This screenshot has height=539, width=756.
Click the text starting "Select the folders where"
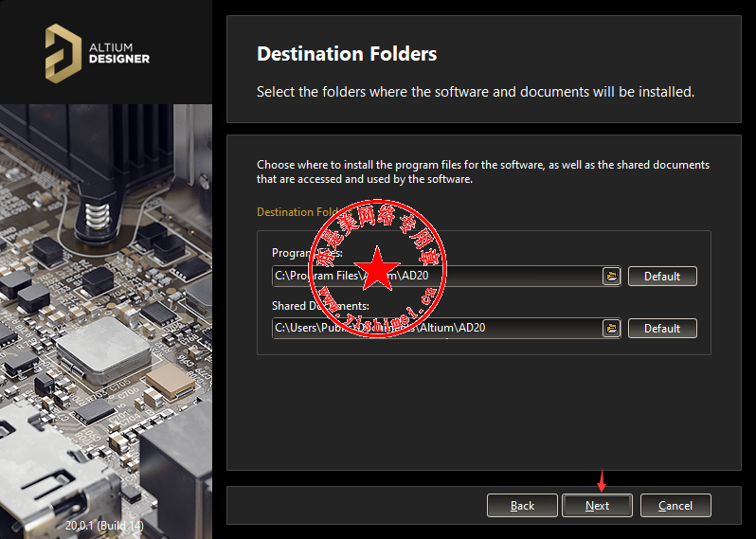click(x=476, y=92)
